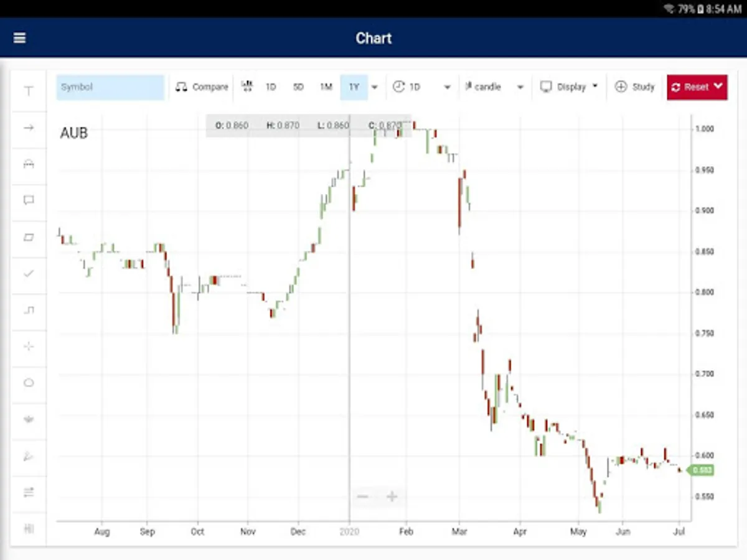Click the Reset button
Screen dimensions: 747x560
tap(697, 87)
